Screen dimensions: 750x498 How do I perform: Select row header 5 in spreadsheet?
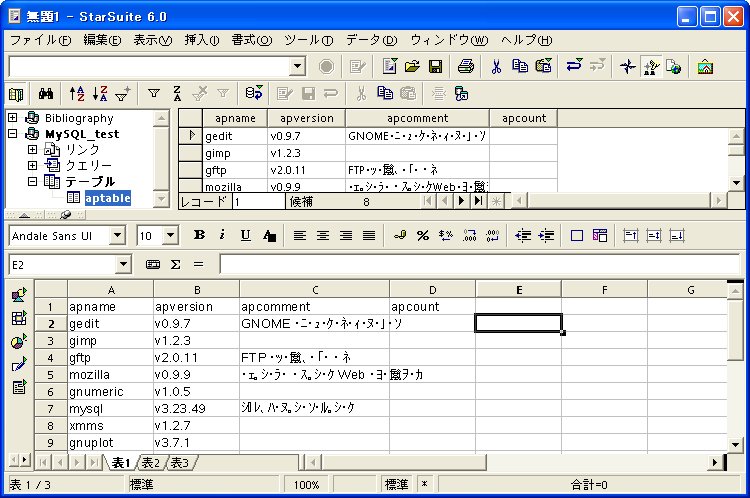(50, 375)
